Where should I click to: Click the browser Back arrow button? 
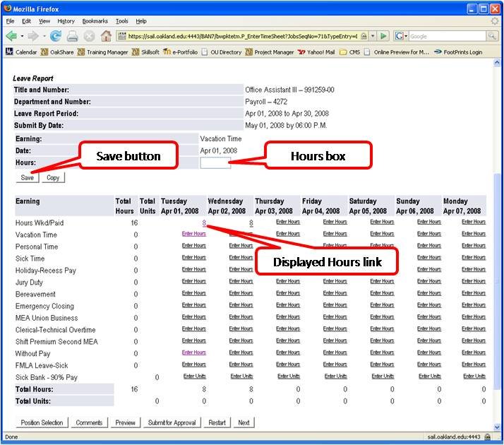tap(12, 35)
